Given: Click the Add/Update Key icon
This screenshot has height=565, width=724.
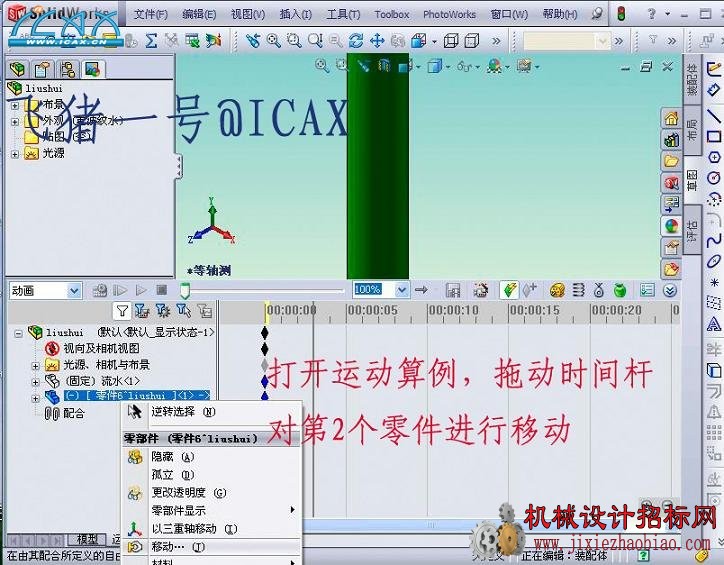Looking at the screenshot, I should (530, 290).
